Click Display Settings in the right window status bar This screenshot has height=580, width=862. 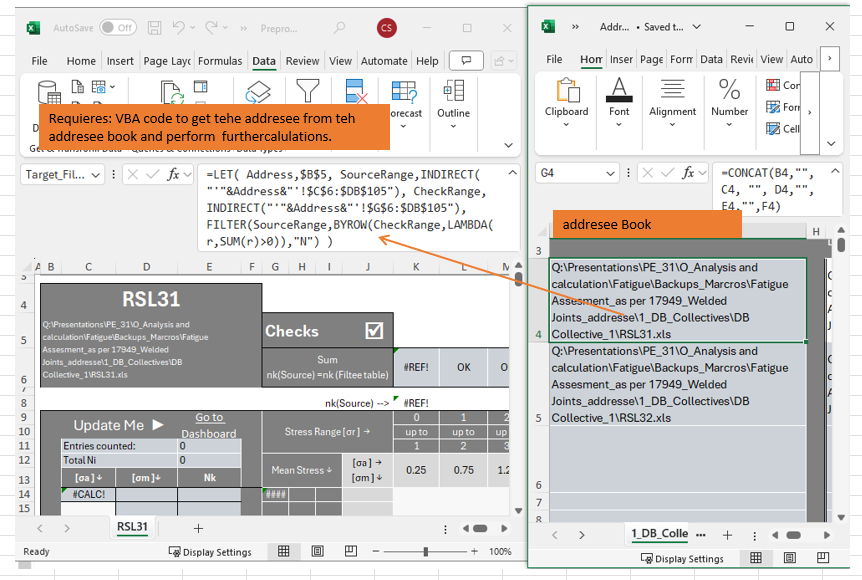point(682,559)
